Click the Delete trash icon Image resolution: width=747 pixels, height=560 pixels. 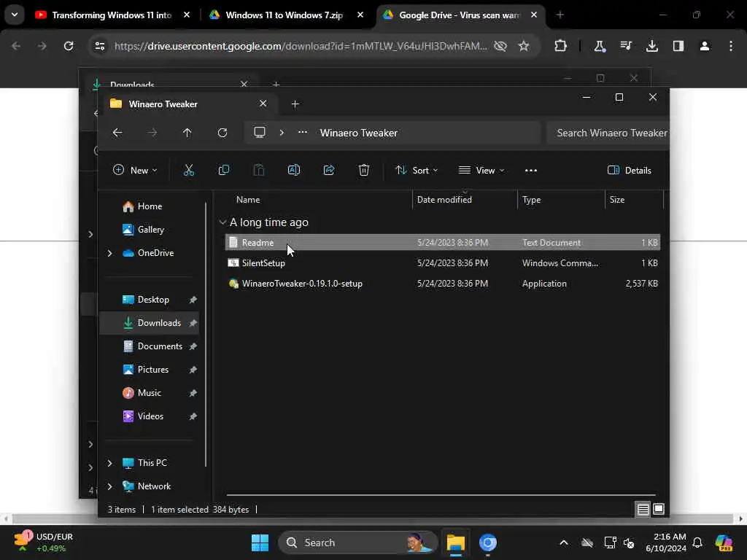[x=364, y=170]
